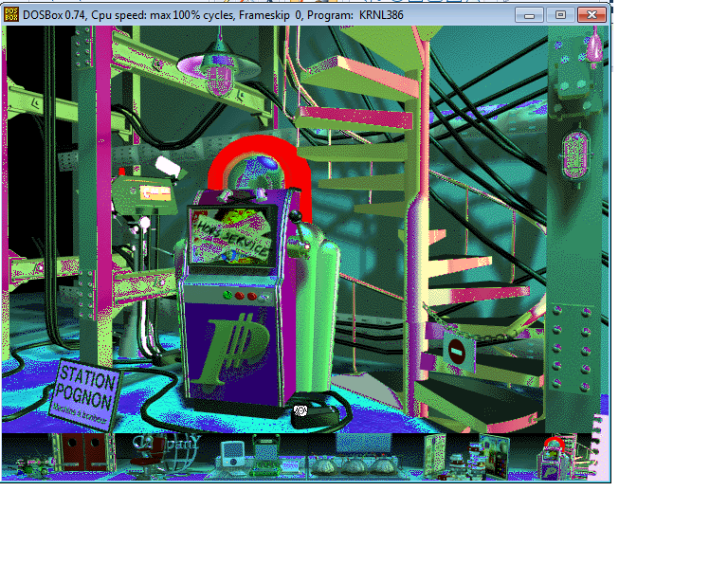Click the green control box with label
Screen dimensions: 728x582
point(145,195)
